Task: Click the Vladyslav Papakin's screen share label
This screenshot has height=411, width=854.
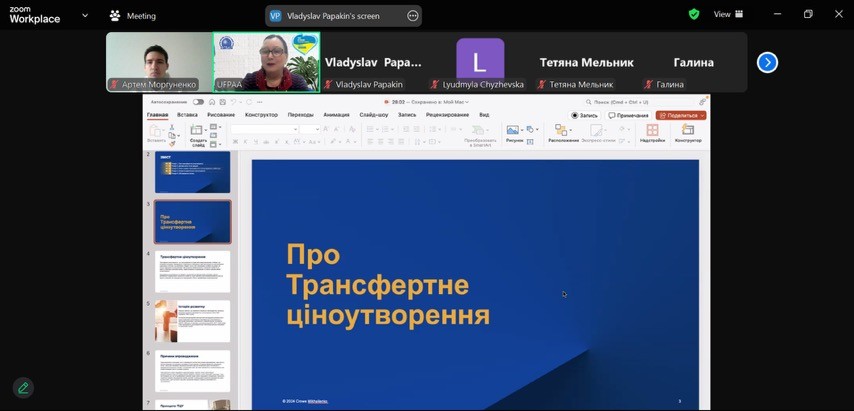Action: 333,16
